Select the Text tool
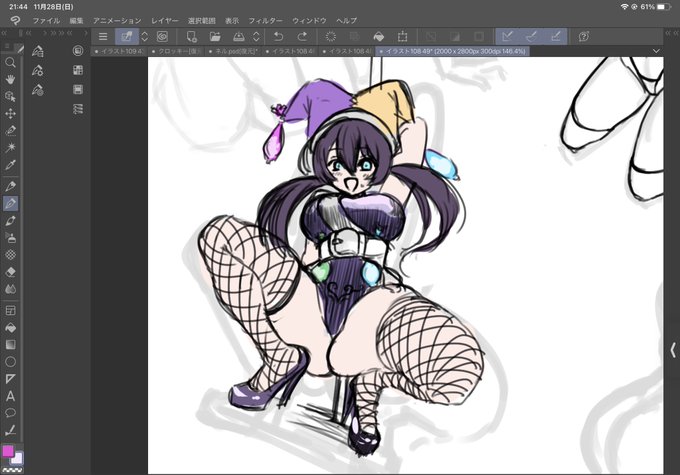The height and width of the screenshot is (475, 680). click(10, 396)
